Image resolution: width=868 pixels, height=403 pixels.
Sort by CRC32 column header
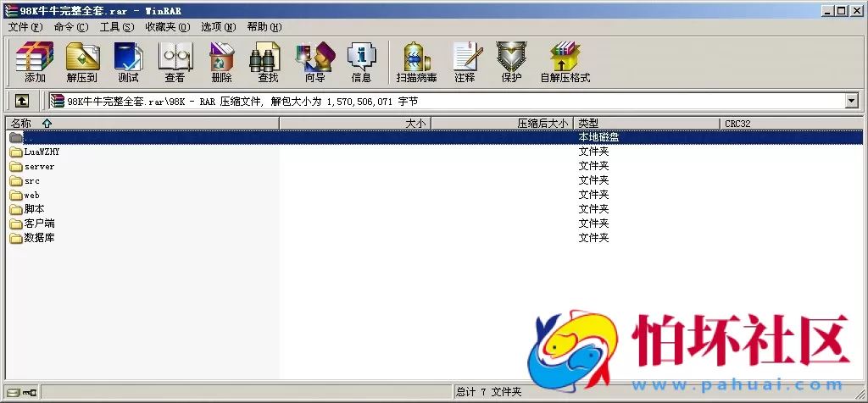pos(792,124)
